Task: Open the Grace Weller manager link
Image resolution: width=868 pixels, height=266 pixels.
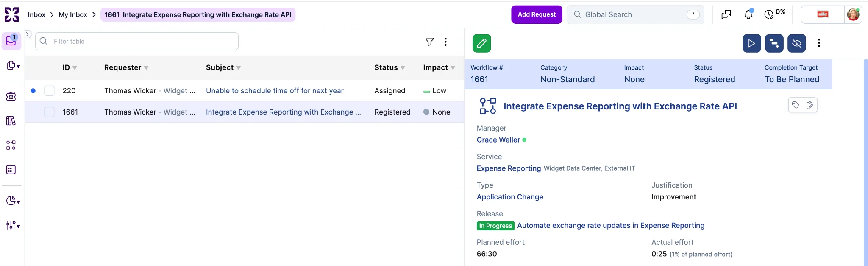Action: [x=498, y=140]
